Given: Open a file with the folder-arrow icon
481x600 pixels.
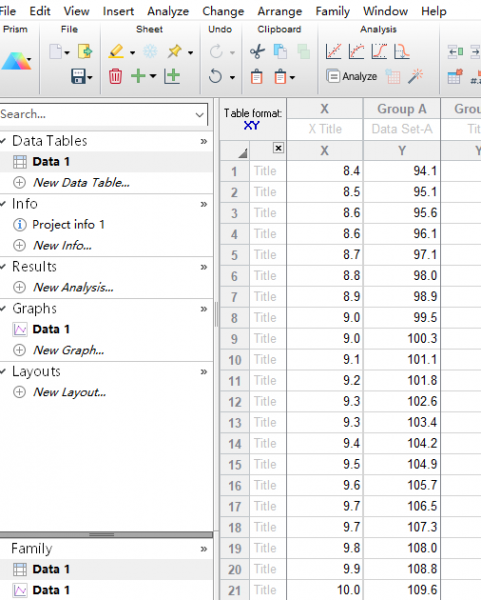Looking at the screenshot, I should pyautogui.click(x=85, y=51).
